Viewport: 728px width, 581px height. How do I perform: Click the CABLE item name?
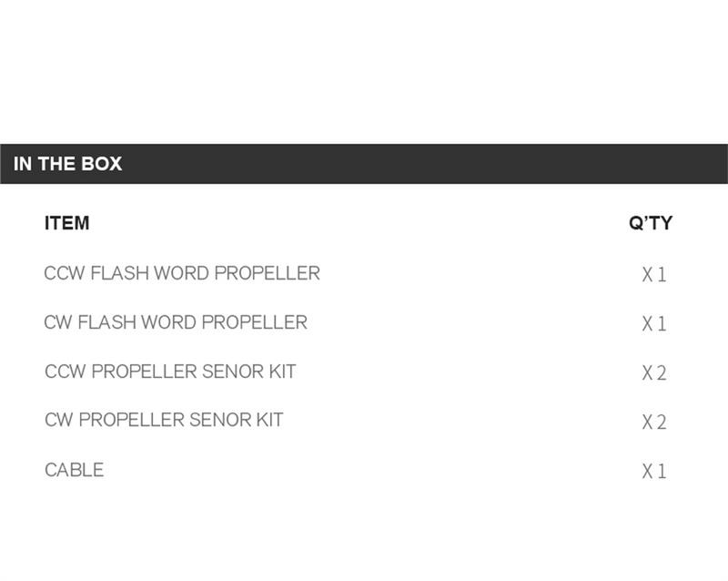pos(74,470)
